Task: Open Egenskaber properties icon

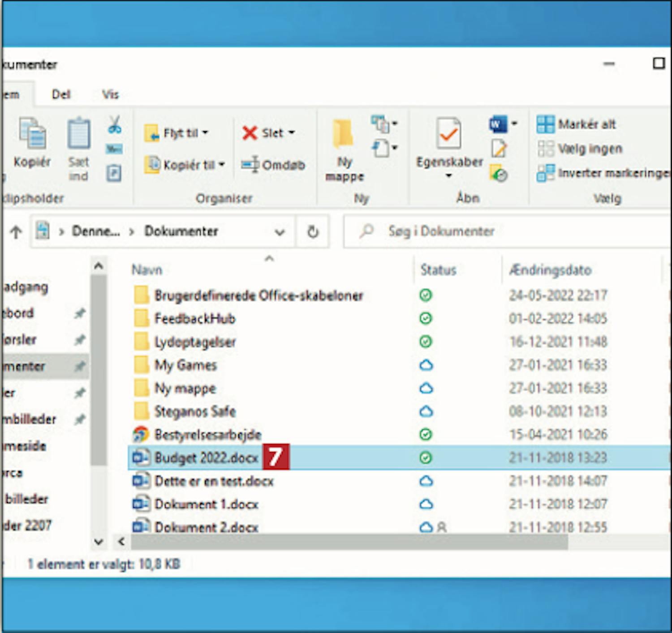Action: pos(449,134)
